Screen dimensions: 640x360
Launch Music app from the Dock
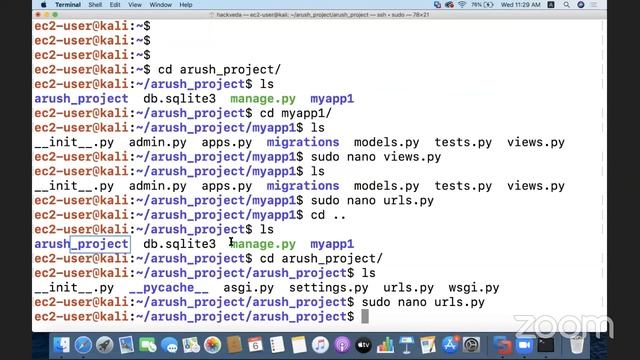[320, 345]
